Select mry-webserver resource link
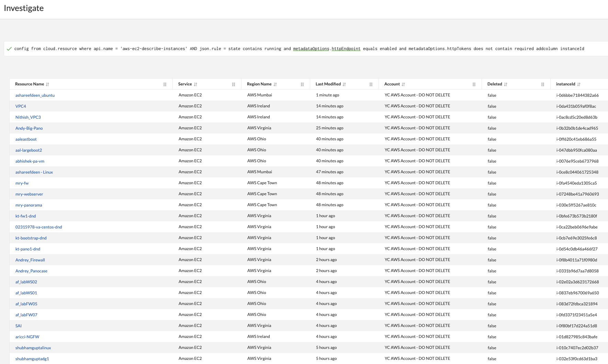Image resolution: width=608 pixels, height=364 pixels. click(x=29, y=194)
